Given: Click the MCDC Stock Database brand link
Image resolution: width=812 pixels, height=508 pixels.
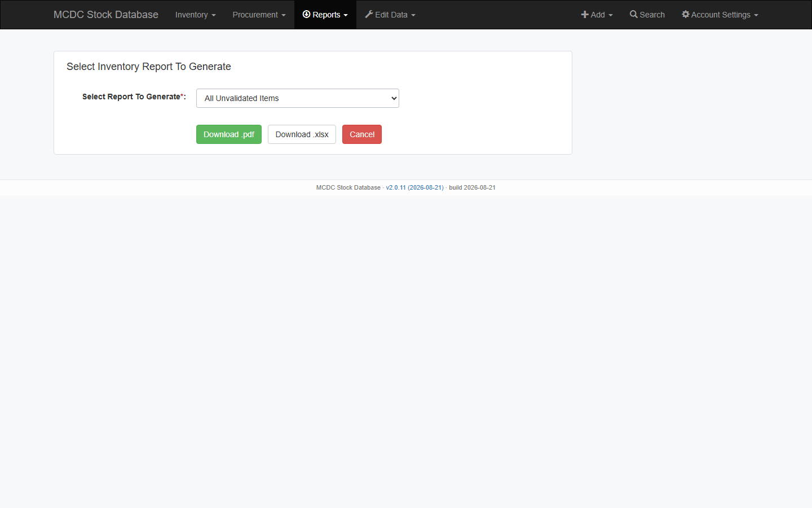Looking at the screenshot, I should (106, 15).
